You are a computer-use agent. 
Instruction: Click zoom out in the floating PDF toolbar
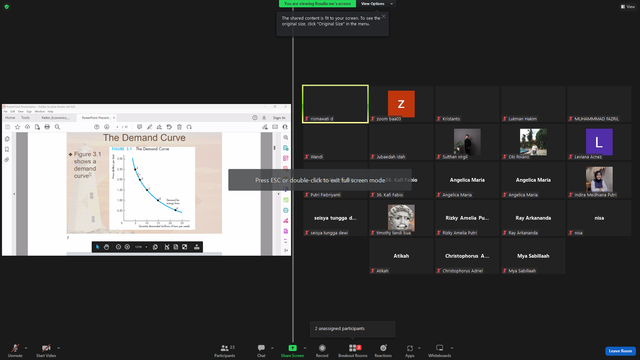[x=118, y=247]
